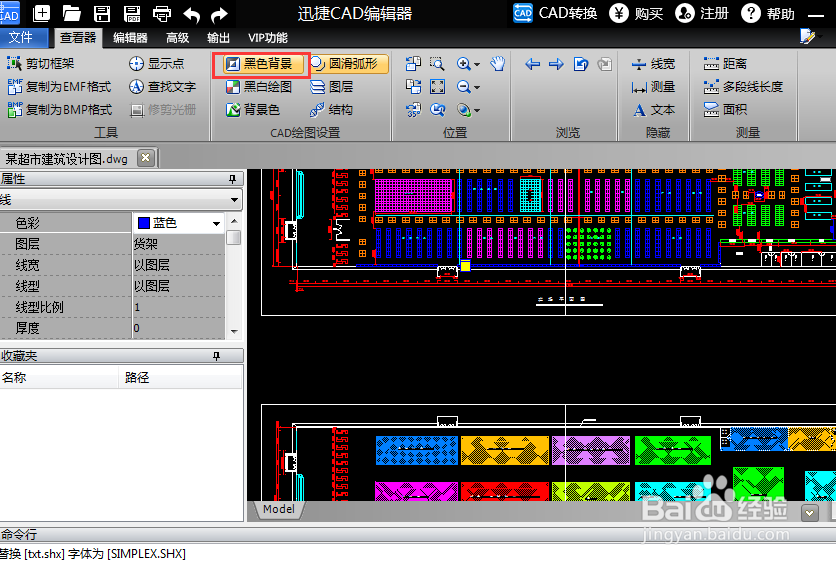Click the 图层 value 货架
This screenshot has height=563, width=836.
179,244
